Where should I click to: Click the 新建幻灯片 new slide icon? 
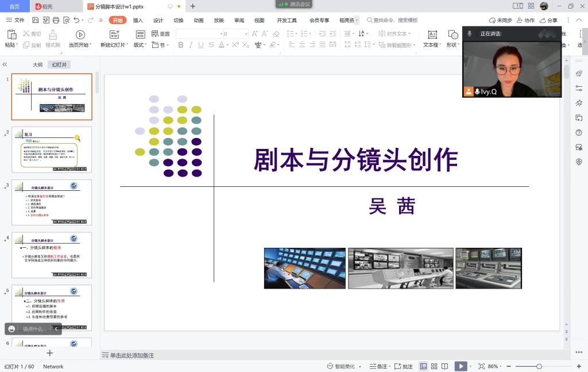pos(115,34)
